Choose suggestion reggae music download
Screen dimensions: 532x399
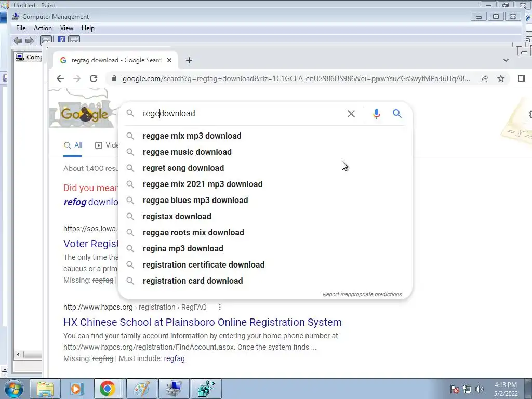265,152
